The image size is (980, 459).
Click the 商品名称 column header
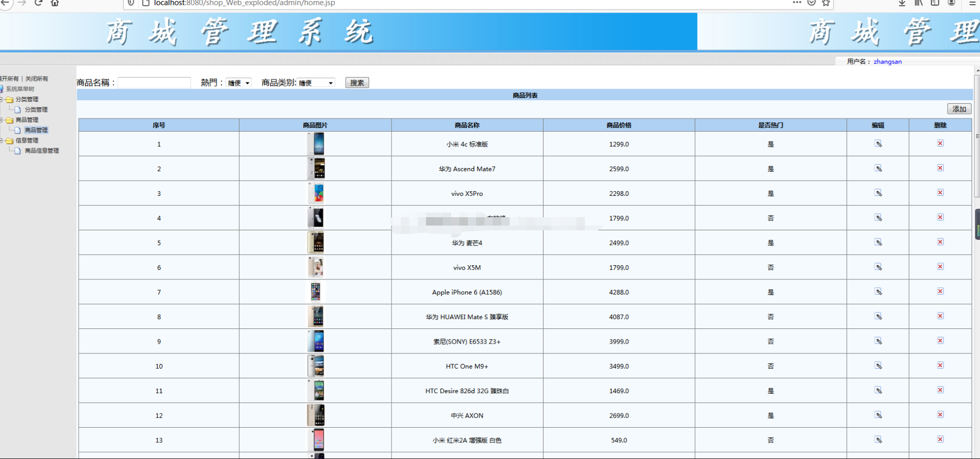(x=467, y=125)
